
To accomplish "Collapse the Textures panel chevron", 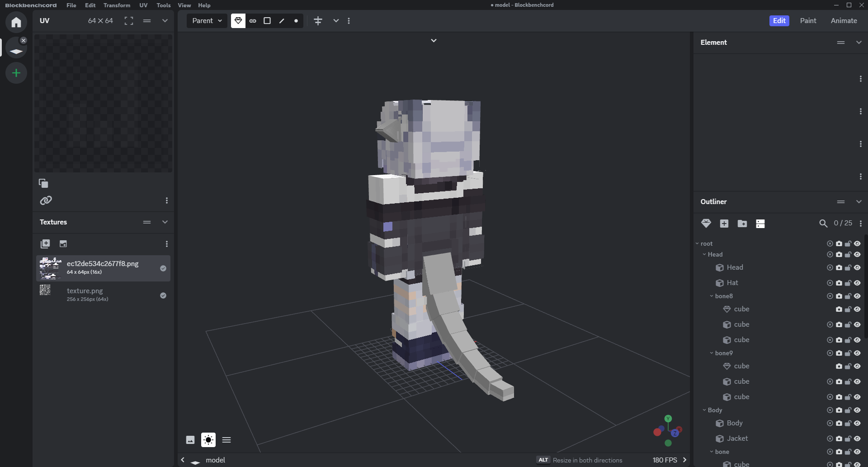I will click(x=165, y=222).
